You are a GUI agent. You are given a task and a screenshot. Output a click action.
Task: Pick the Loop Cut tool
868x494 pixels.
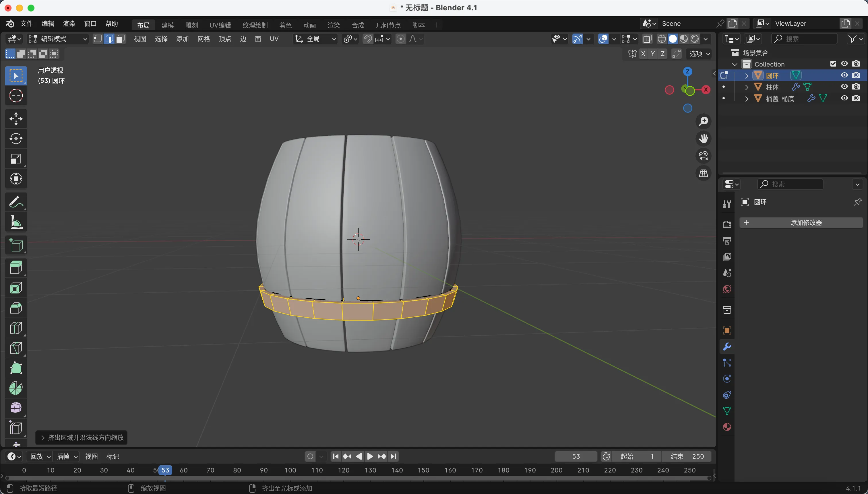(x=16, y=328)
